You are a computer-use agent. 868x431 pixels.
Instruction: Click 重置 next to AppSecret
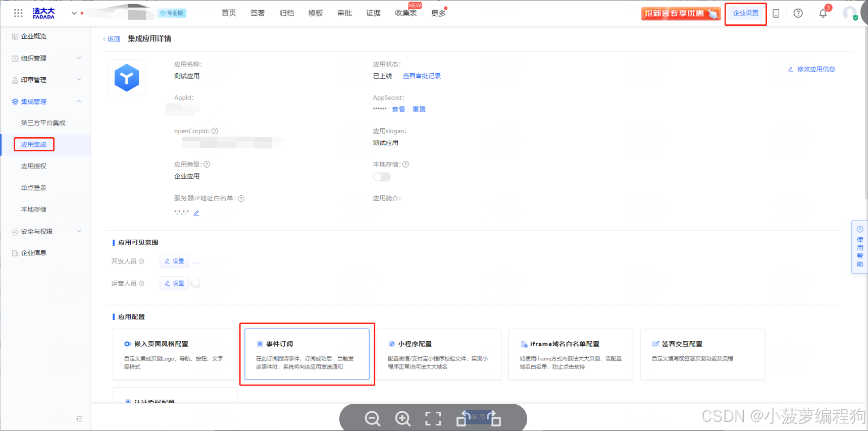point(419,109)
